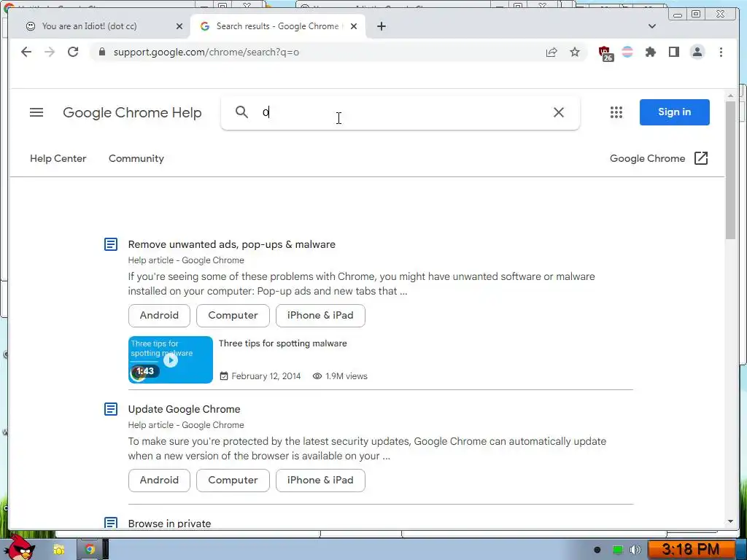Expand the tab search chevron
This screenshot has height=560, width=747.
click(x=652, y=26)
